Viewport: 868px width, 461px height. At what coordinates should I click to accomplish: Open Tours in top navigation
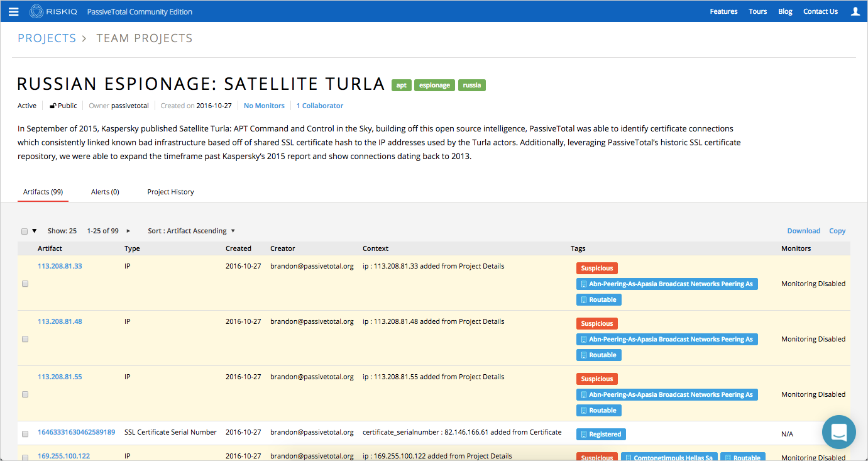pos(757,11)
